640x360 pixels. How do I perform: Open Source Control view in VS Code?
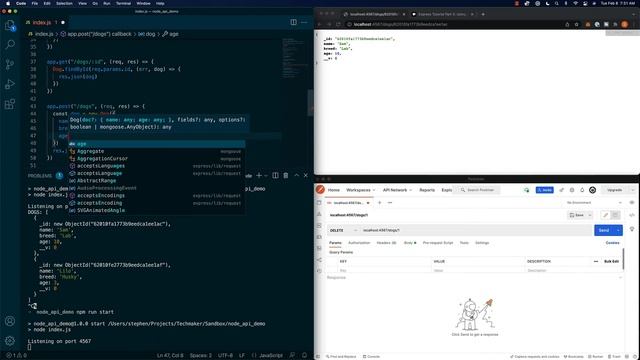(x=10, y=64)
